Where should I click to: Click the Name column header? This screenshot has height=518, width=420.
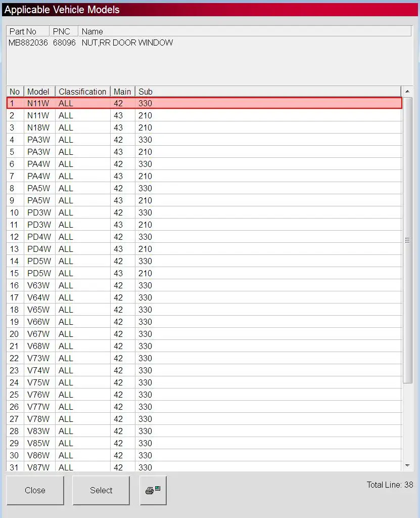[x=245, y=31]
